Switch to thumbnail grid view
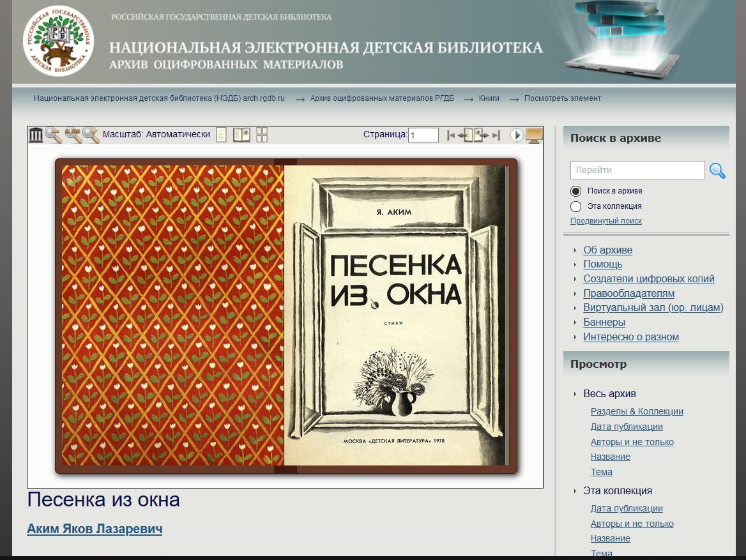 (262, 135)
